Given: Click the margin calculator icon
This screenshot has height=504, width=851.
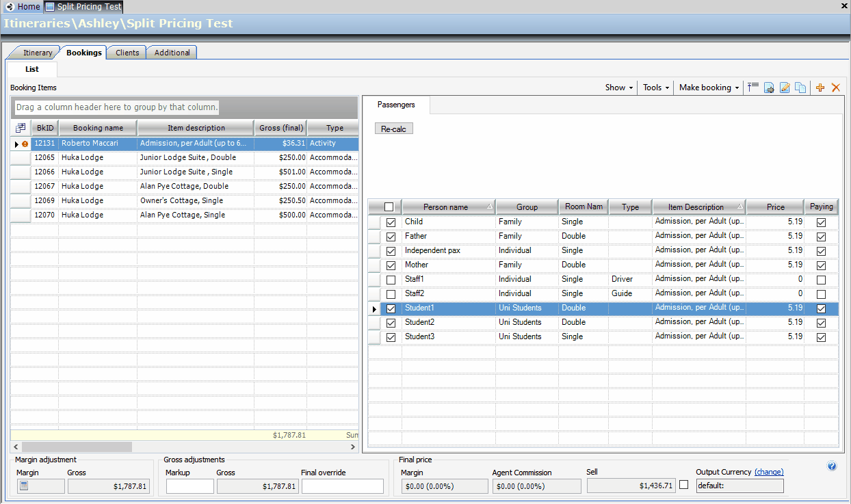Looking at the screenshot, I should coord(23,486).
